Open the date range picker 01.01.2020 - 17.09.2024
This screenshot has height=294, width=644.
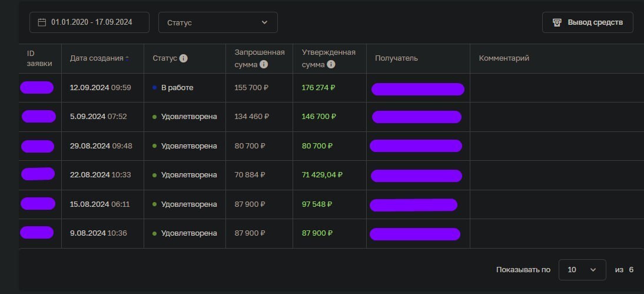point(89,22)
